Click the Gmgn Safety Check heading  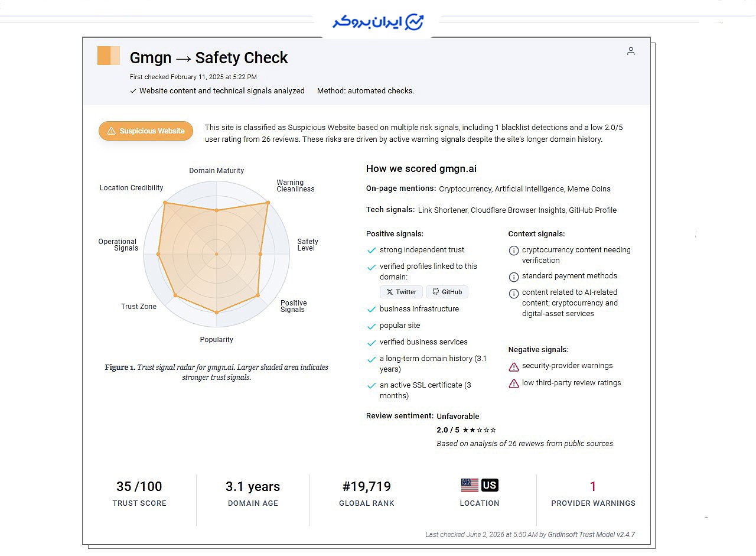tap(209, 58)
